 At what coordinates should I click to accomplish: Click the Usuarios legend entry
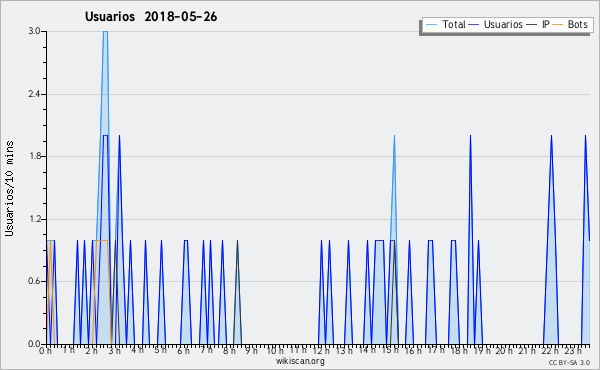tap(496, 25)
